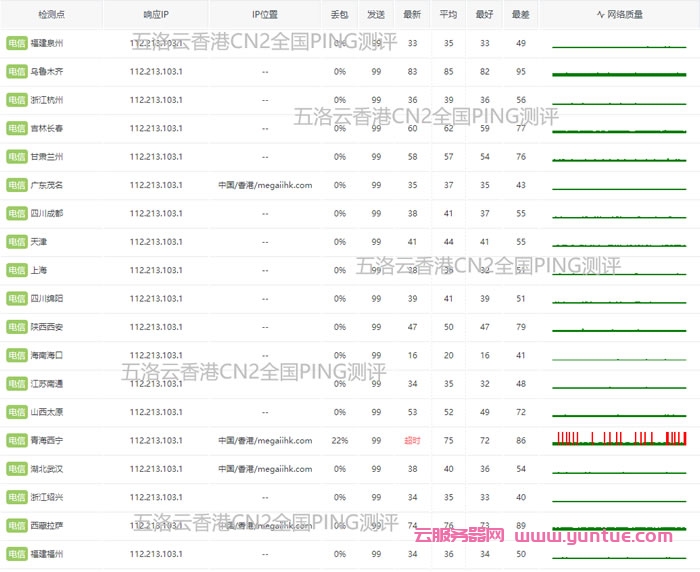
Task: Click the red 超时 value for 青海西宁
Action: [412, 440]
